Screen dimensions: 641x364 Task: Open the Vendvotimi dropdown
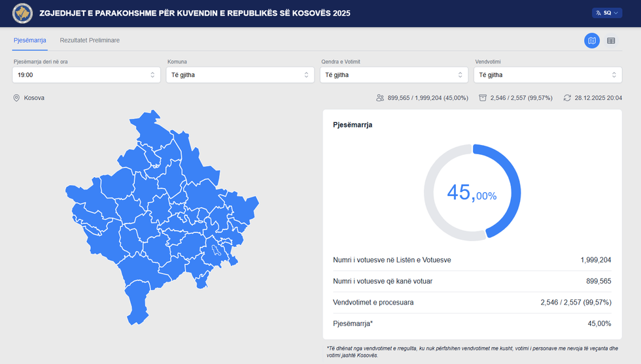pyautogui.click(x=547, y=75)
